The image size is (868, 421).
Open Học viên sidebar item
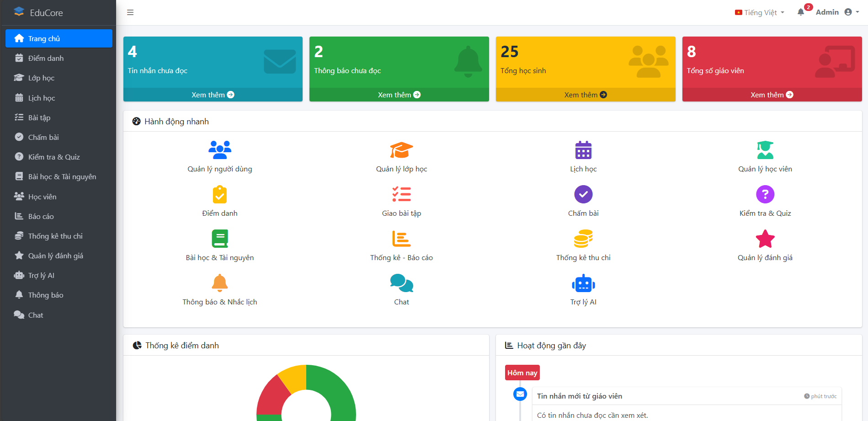[x=59, y=197]
